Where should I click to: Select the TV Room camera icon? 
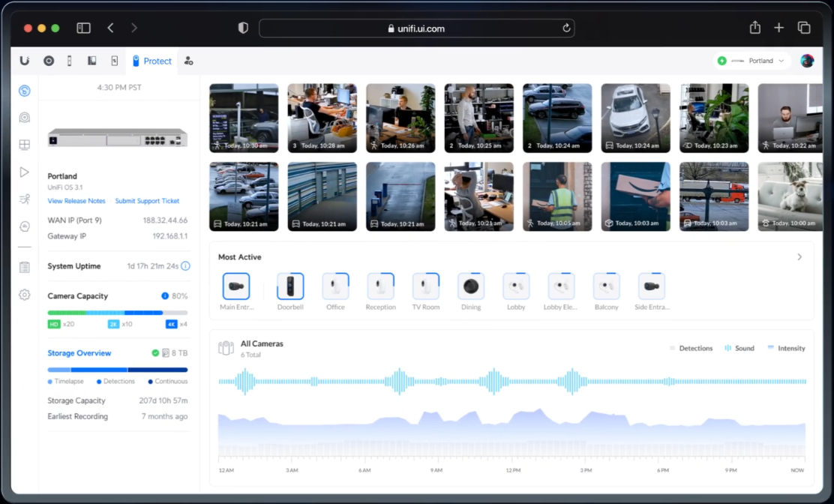[x=426, y=286]
